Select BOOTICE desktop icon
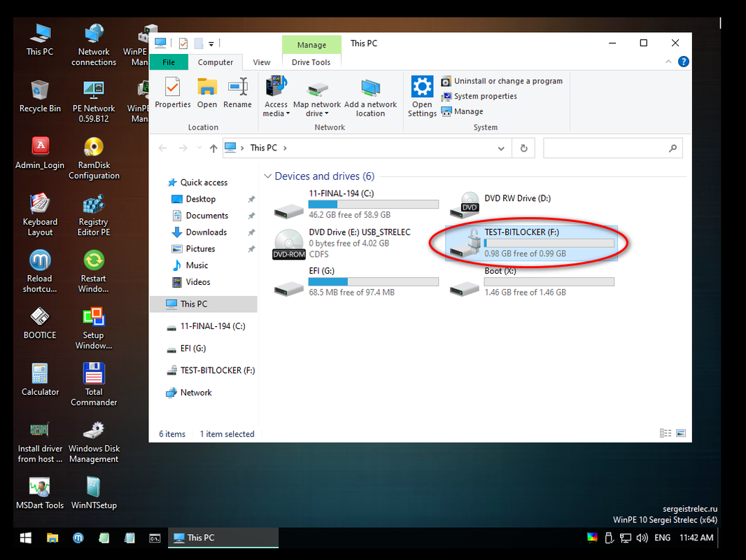 tap(40, 323)
